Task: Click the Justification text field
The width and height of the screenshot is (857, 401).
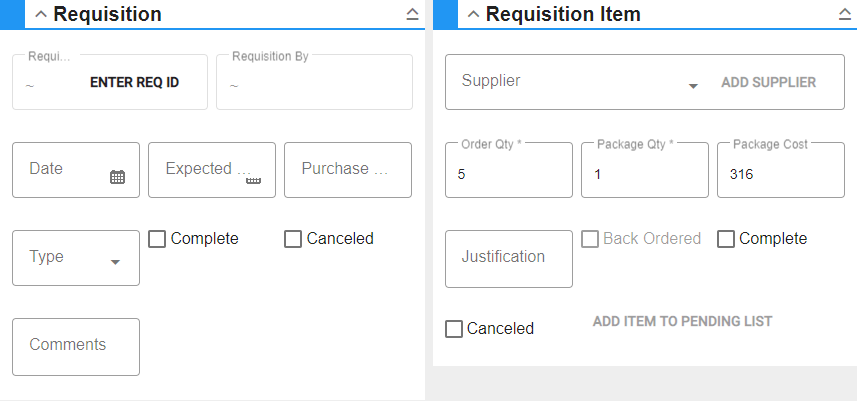Action: 509,259
